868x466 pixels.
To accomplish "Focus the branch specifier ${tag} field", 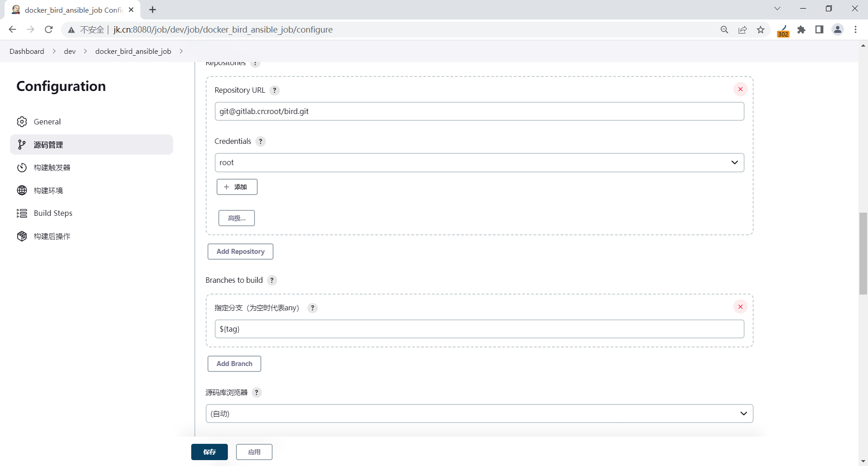I will (x=479, y=329).
